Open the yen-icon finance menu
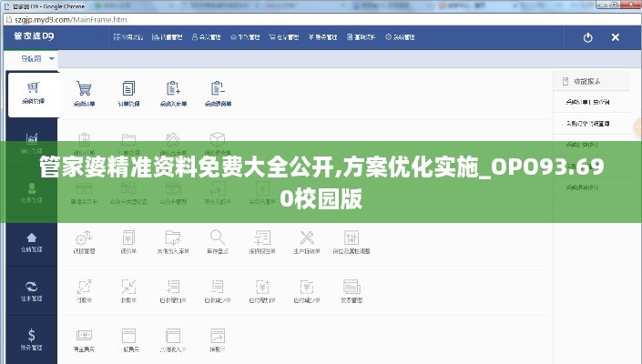 pyautogui.click(x=322, y=37)
